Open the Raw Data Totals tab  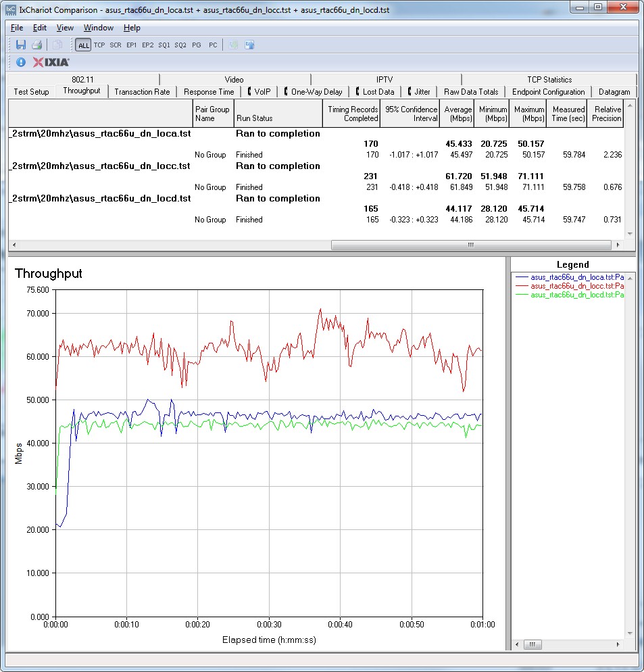click(x=471, y=92)
